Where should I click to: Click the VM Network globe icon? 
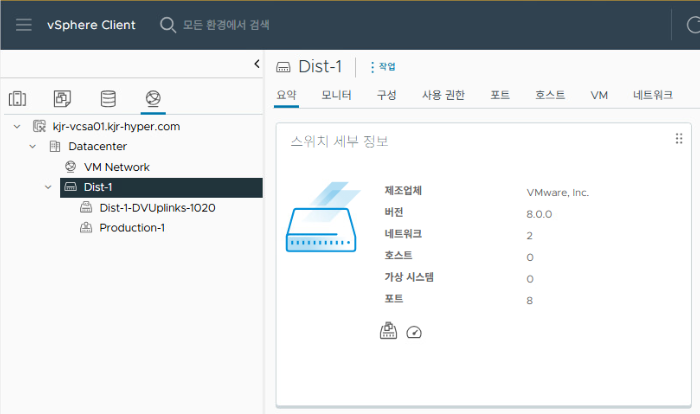pyautogui.click(x=71, y=167)
